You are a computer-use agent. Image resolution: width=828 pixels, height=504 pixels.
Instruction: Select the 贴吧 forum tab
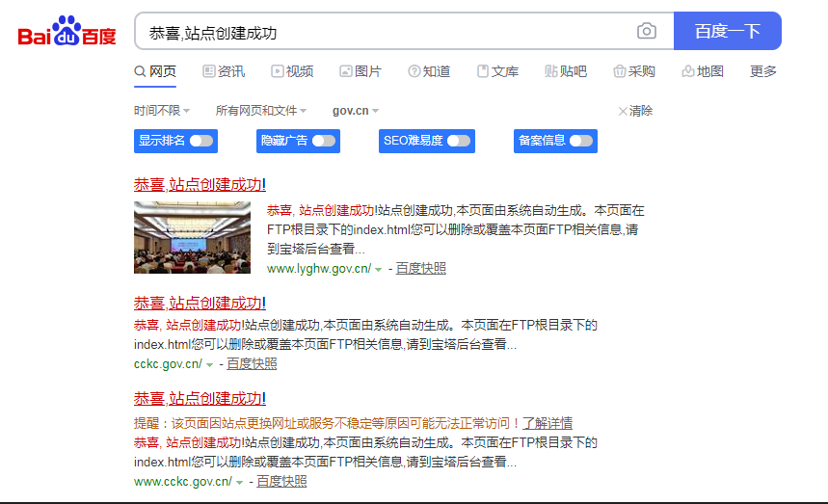tap(566, 71)
